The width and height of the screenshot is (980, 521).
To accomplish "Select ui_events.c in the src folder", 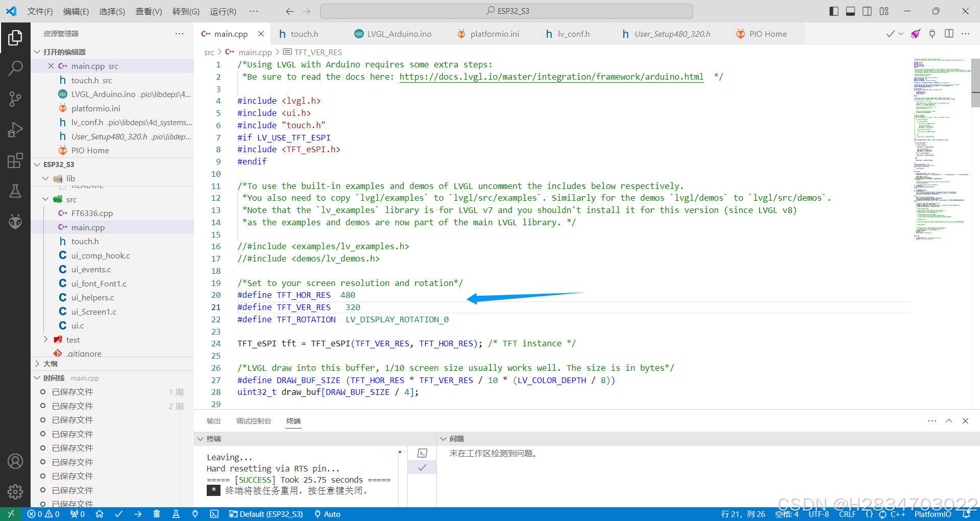I will [x=92, y=269].
